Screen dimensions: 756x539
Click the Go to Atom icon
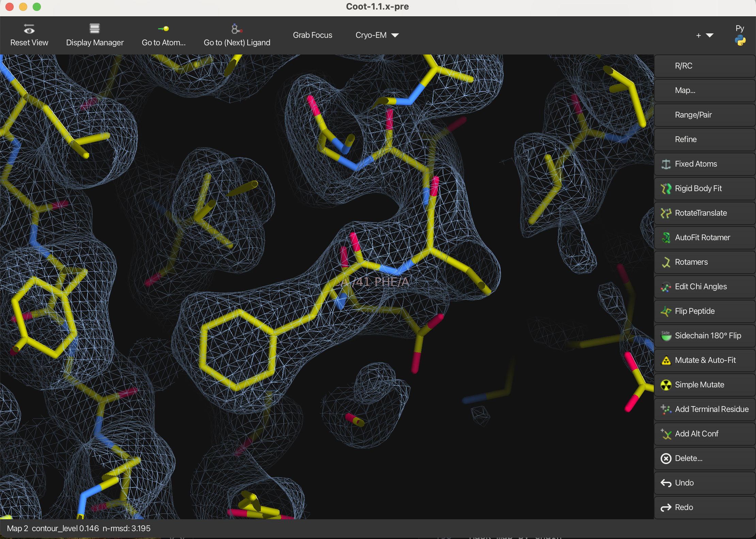[163, 29]
